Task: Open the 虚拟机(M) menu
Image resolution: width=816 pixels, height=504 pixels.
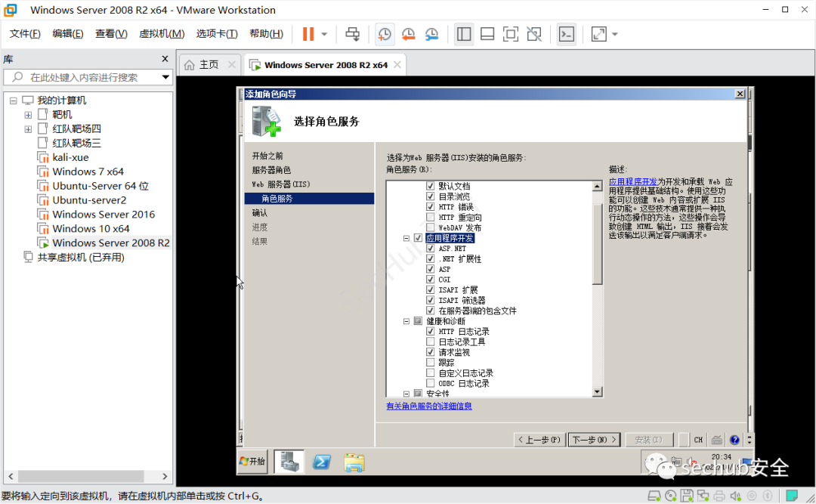Action: (162, 34)
